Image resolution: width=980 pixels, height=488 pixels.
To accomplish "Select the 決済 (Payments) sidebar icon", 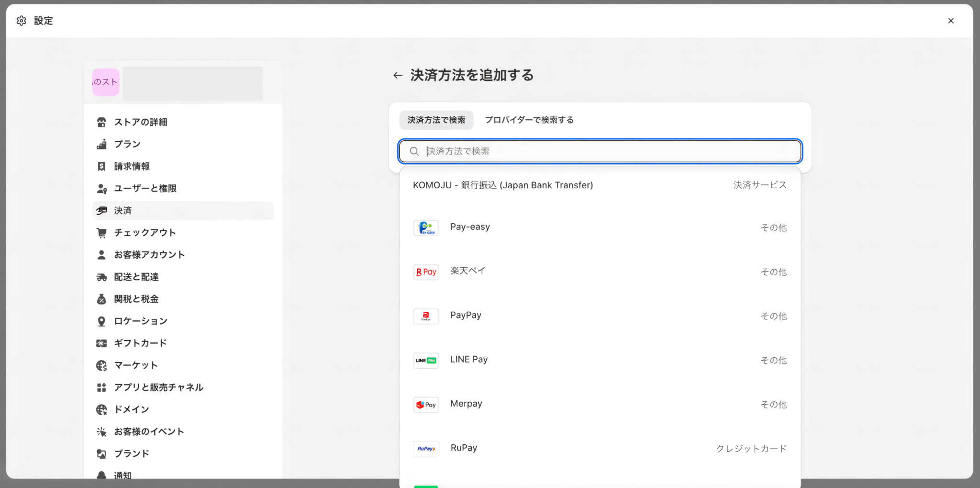I will click(x=101, y=211).
